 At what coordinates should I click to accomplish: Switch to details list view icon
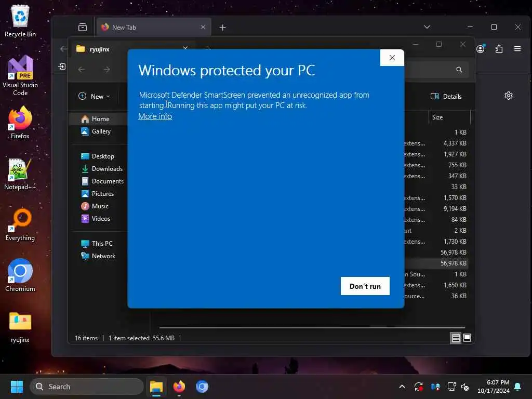(456, 338)
